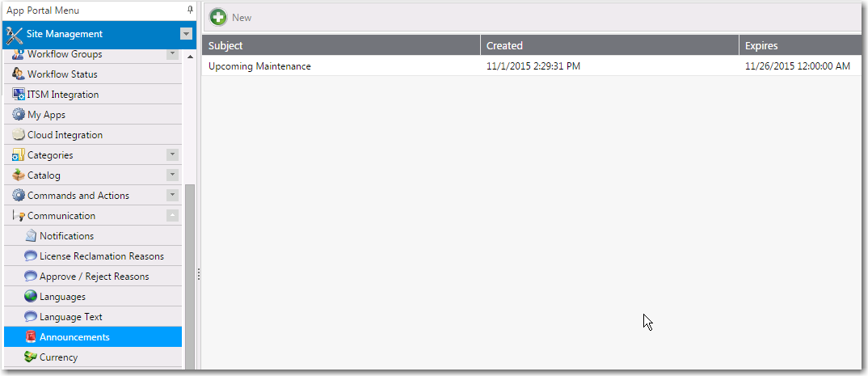Click the Workflow Status icon
Image resolution: width=868 pixels, height=376 pixels.
coord(19,74)
